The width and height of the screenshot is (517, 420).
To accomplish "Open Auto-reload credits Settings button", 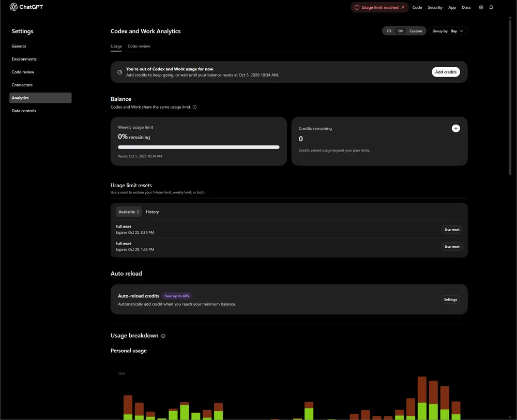I will pyautogui.click(x=450, y=299).
